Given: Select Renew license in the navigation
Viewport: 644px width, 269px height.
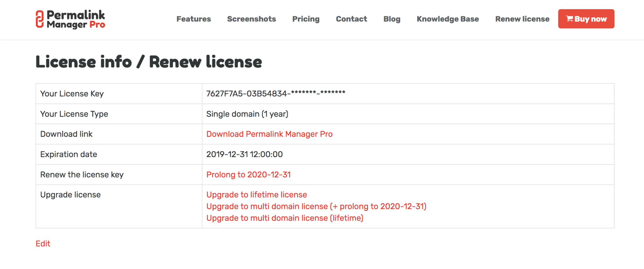Looking at the screenshot, I should [x=522, y=19].
